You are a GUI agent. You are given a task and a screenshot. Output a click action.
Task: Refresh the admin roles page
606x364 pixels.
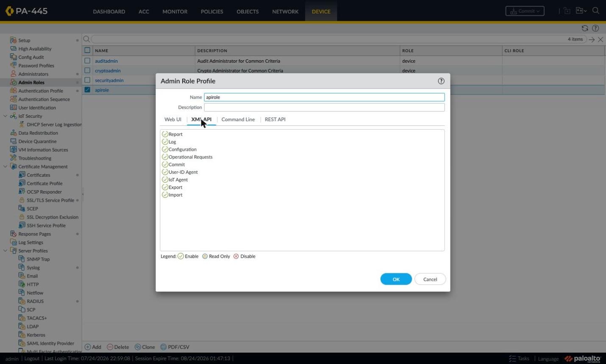click(x=585, y=28)
